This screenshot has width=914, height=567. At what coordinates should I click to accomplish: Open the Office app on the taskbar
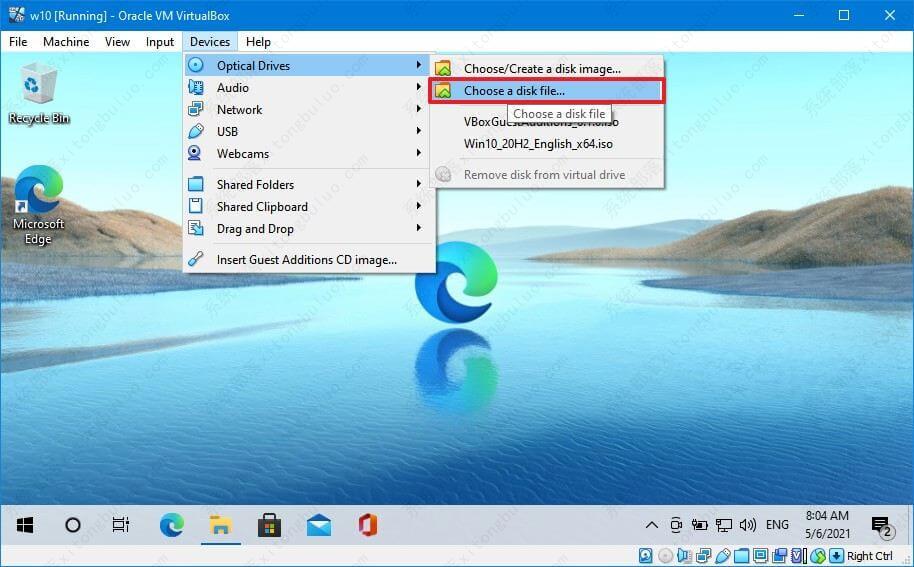(367, 525)
